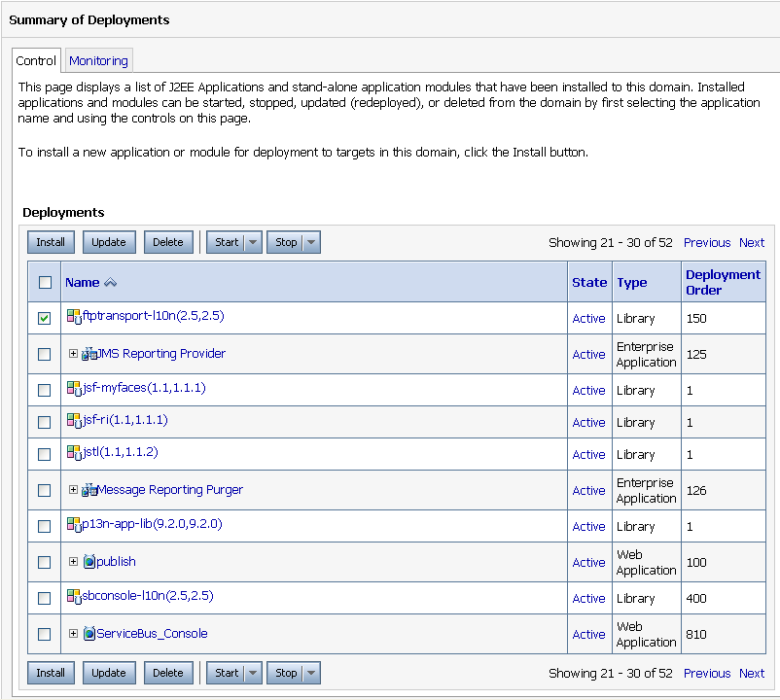
Task: Check the Message Reporting Purger checkbox
Action: 45,490
